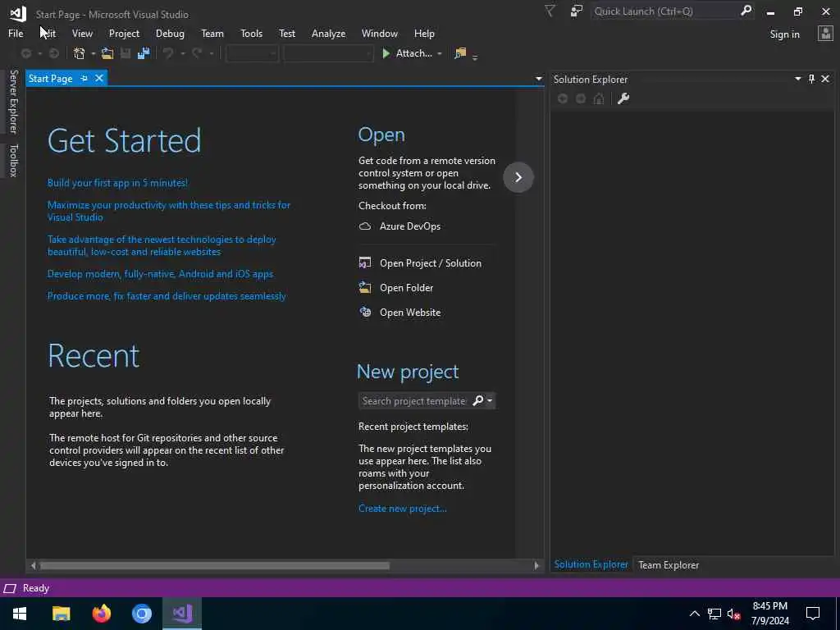Screen dimensions: 840x630
Task: Click the Open Project / Solution icon
Action: [x=365, y=262]
